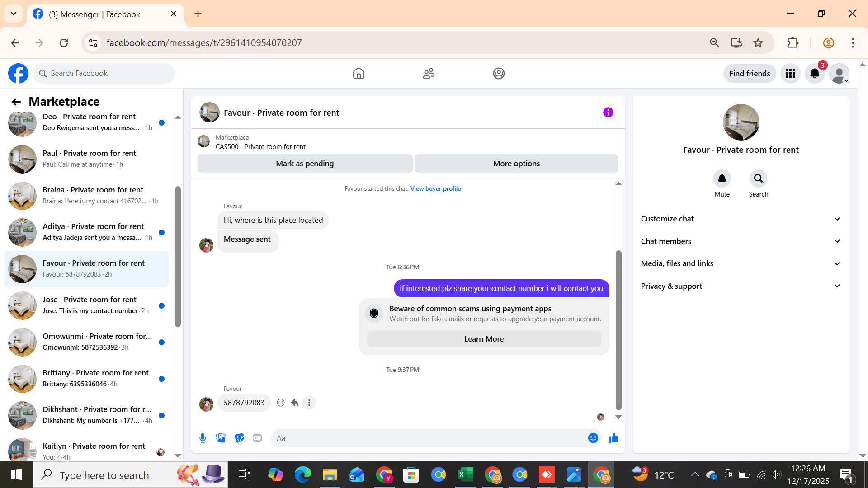Open Paul private room chat
Image resolution: width=868 pixels, height=488 pixels.
point(86,159)
